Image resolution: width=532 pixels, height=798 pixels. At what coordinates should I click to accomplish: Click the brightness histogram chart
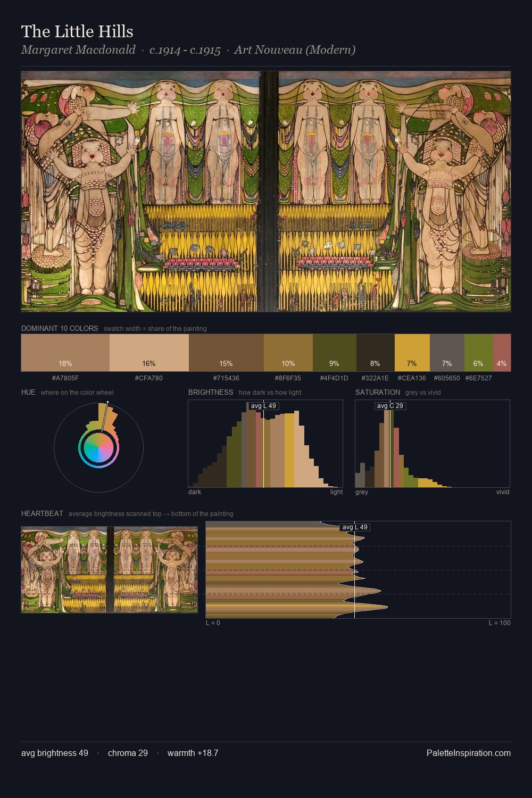pyautogui.click(x=265, y=444)
